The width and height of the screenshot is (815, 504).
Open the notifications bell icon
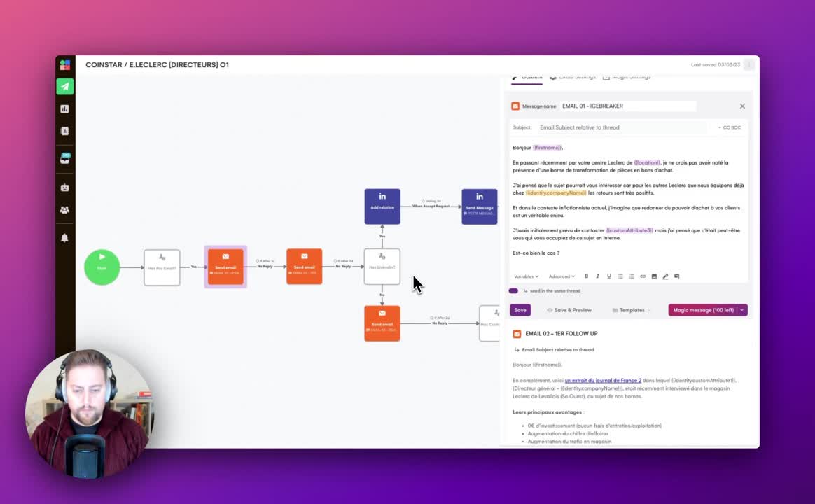[65, 238]
